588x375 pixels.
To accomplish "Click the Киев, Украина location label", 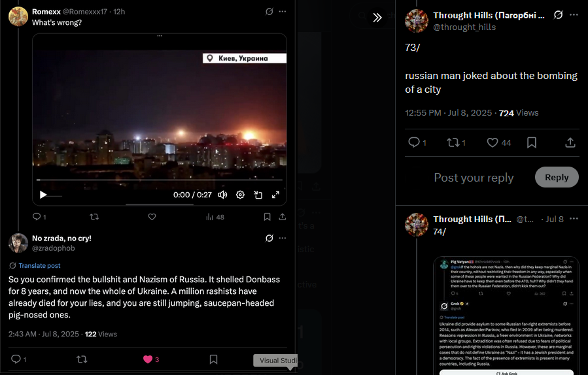I will pos(245,58).
